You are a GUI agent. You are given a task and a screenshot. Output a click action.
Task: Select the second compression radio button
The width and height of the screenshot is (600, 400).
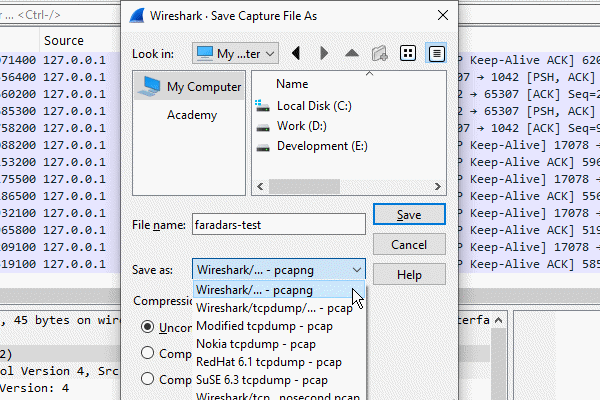click(147, 353)
